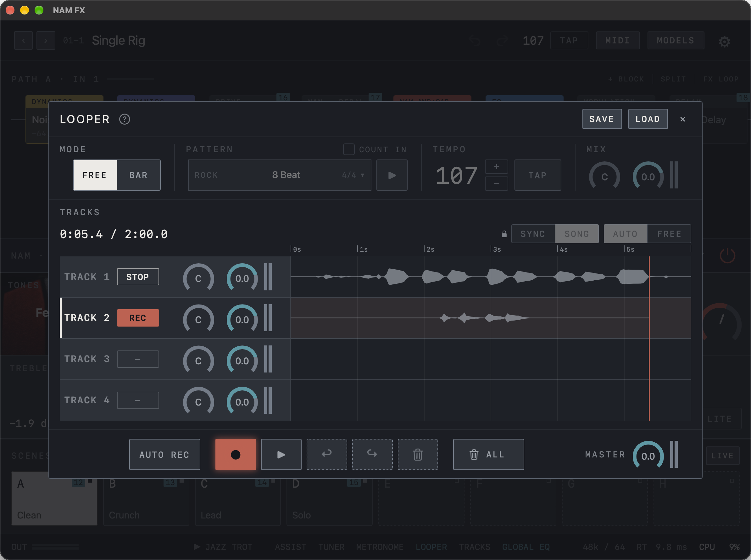This screenshot has width=751, height=560.
Task: Select FREE loop mode
Action: coord(95,175)
